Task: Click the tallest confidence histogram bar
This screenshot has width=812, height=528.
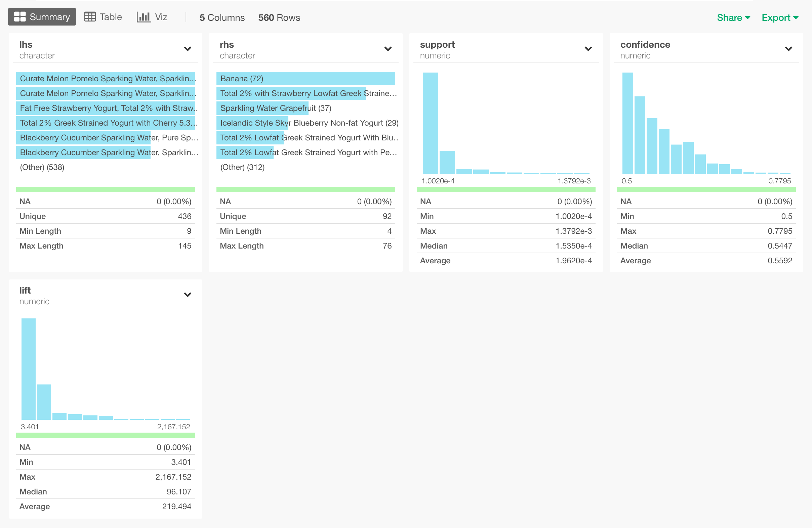Action: point(627,123)
